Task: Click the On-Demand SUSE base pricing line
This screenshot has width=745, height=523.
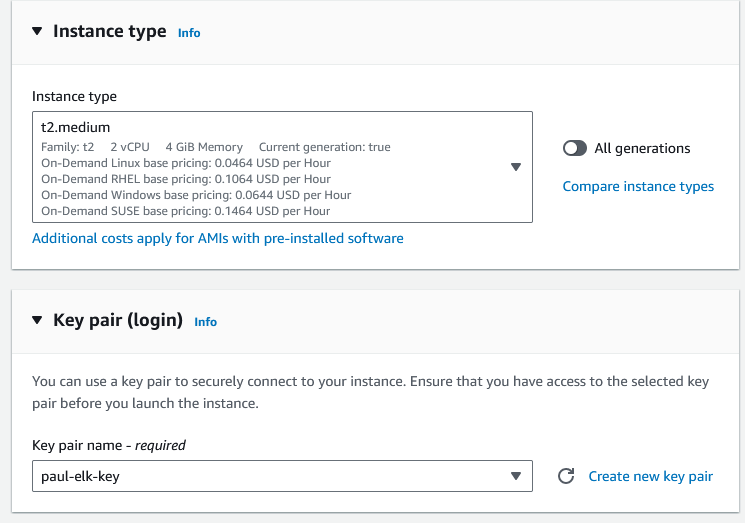Action: click(x=186, y=211)
